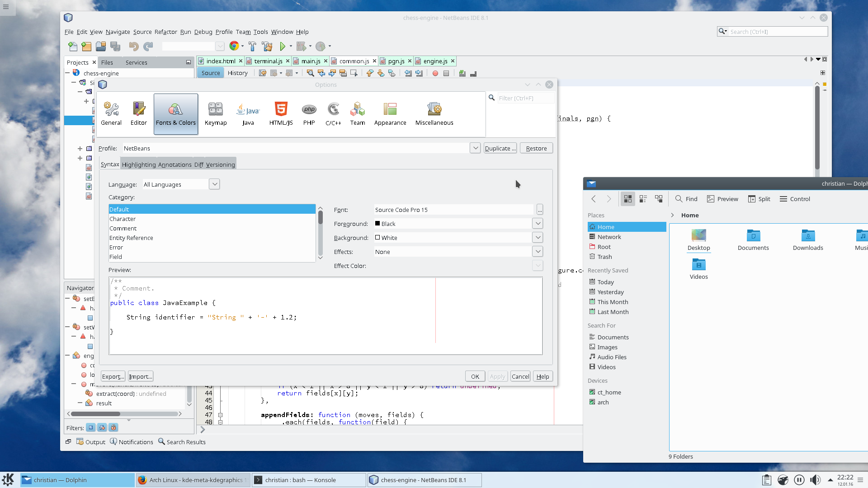This screenshot has width=868, height=488.
Task: Click the Undo arrow in NetBeans toolbar
Action: [x=133, y=46]
